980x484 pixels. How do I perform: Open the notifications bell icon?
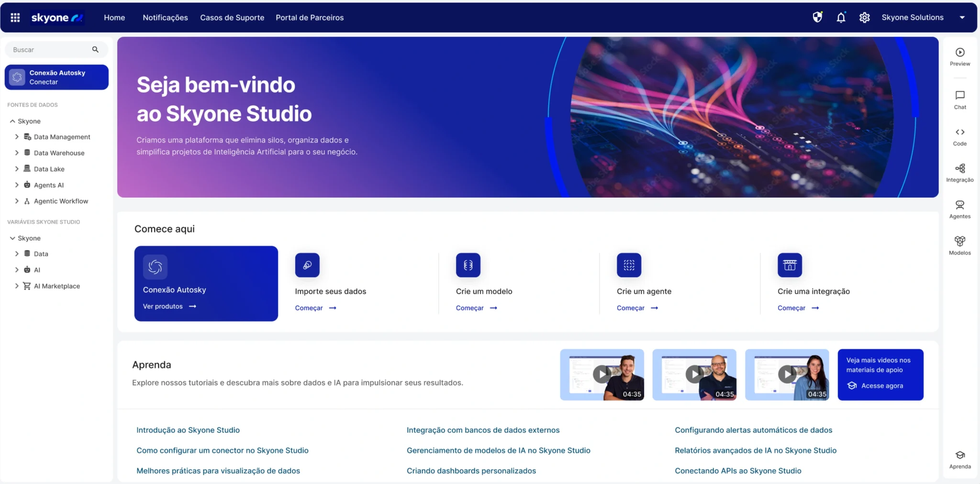(x=841, y=18)
